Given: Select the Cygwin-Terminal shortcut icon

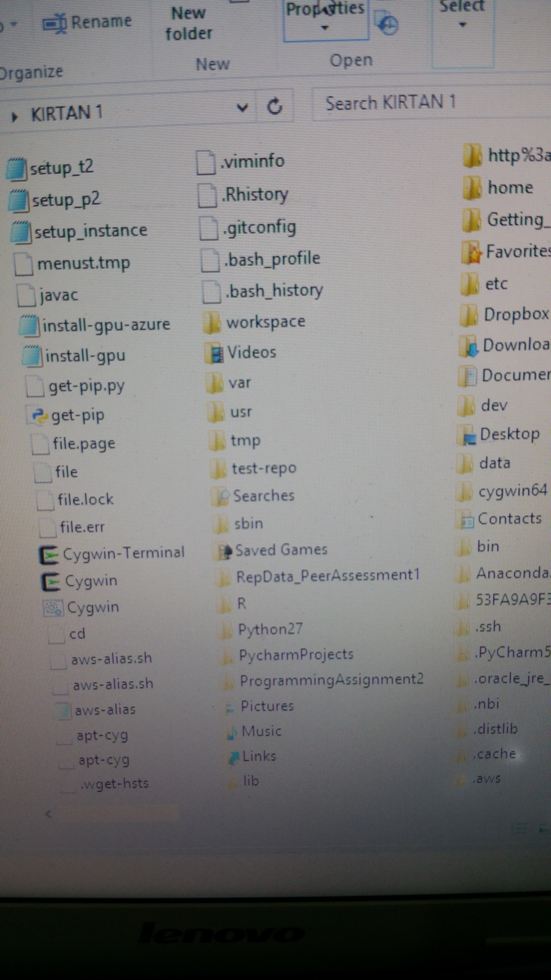Looking at the screenshot, I should coord(48,555).
